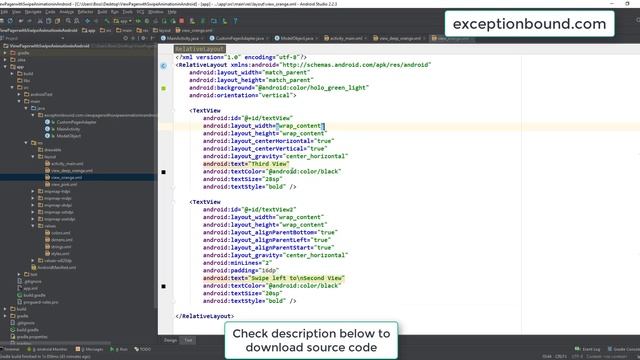Click the Project panel settings gear icon
Screen dimensions: 640x360
[x=143, y=38]
